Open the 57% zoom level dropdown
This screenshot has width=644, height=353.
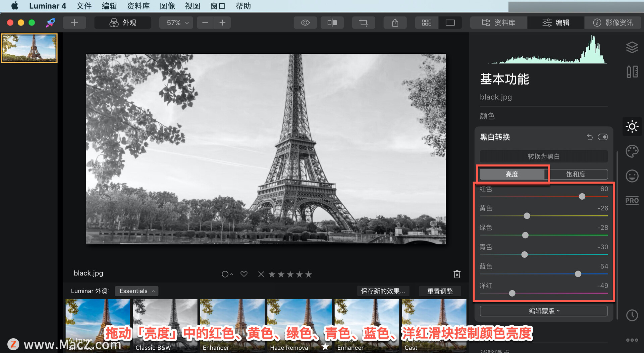click(176, 22)
